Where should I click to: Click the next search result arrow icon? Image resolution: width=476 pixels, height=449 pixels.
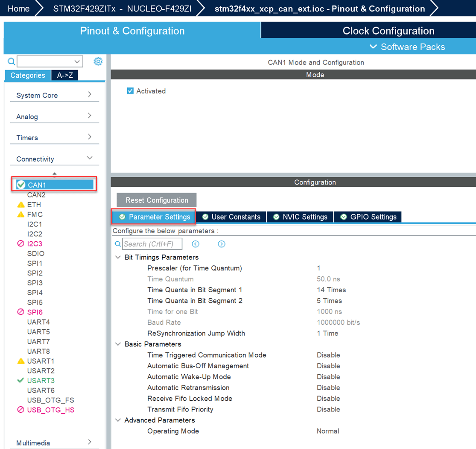(222, 244)
